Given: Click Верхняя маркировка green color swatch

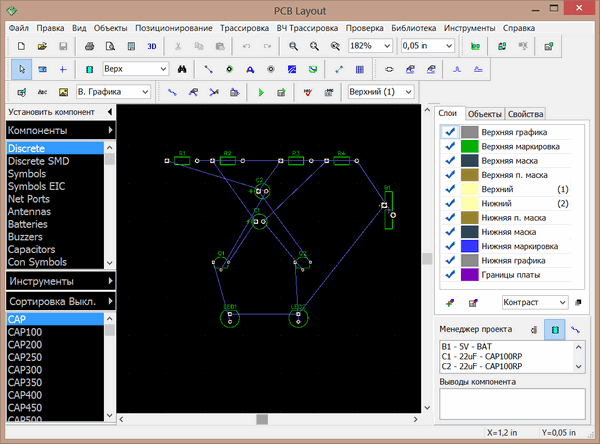Looking at the screenshot, I should [470, 146].
